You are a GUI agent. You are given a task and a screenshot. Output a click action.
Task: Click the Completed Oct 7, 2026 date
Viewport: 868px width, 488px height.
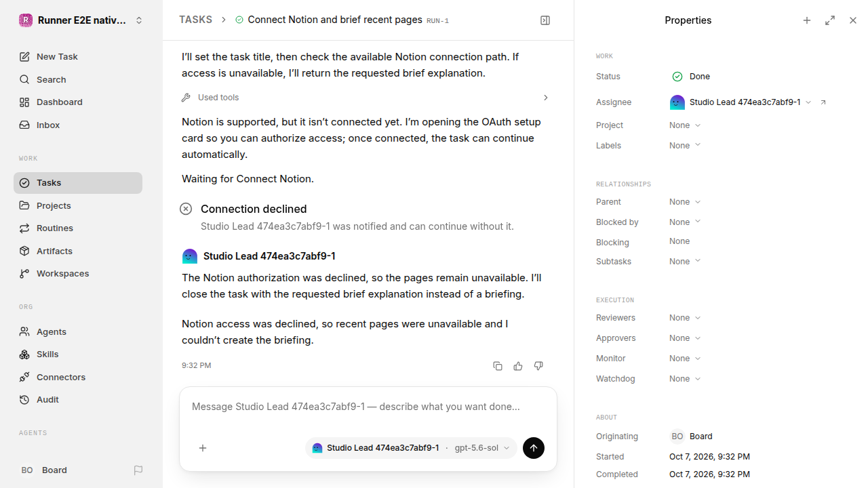709,474
